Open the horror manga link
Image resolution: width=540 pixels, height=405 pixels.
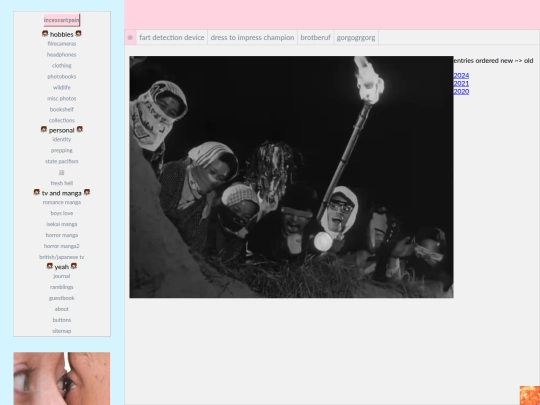62,236
